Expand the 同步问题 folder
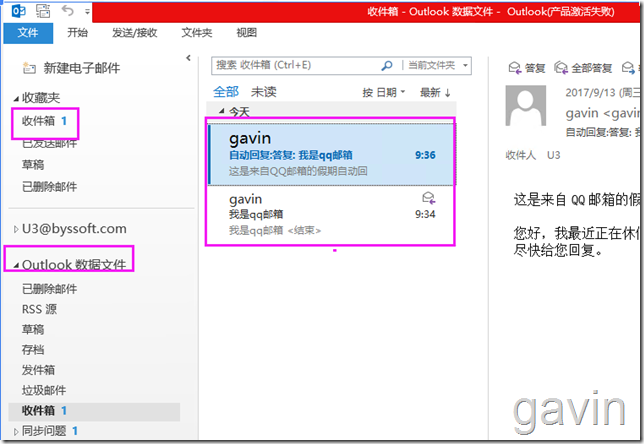 [x=16, y=432]
